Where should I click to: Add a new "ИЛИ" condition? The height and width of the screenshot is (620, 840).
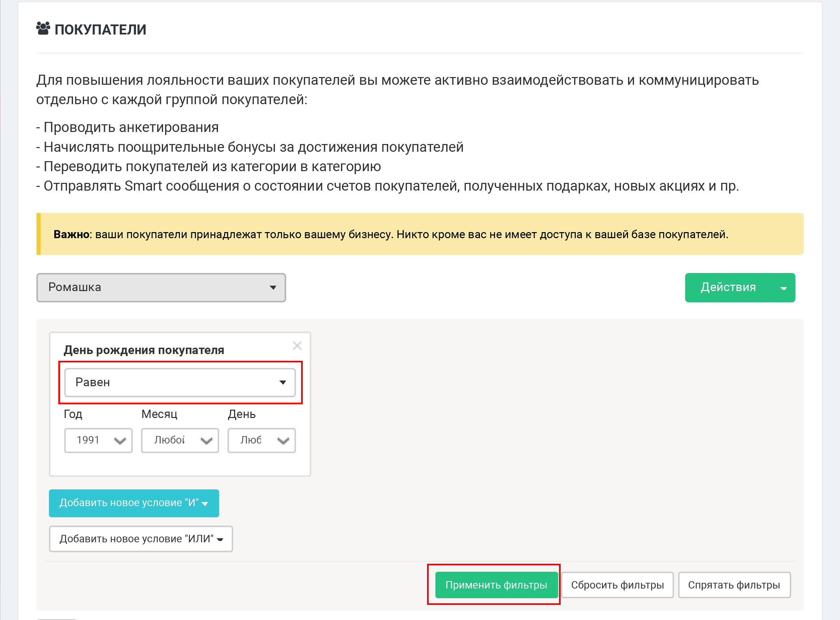click(x=141, y=539)
